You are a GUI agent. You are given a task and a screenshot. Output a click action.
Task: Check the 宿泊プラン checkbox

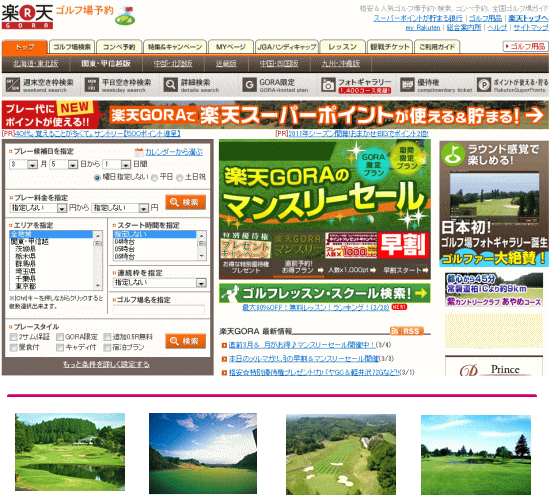pos(107,348)
